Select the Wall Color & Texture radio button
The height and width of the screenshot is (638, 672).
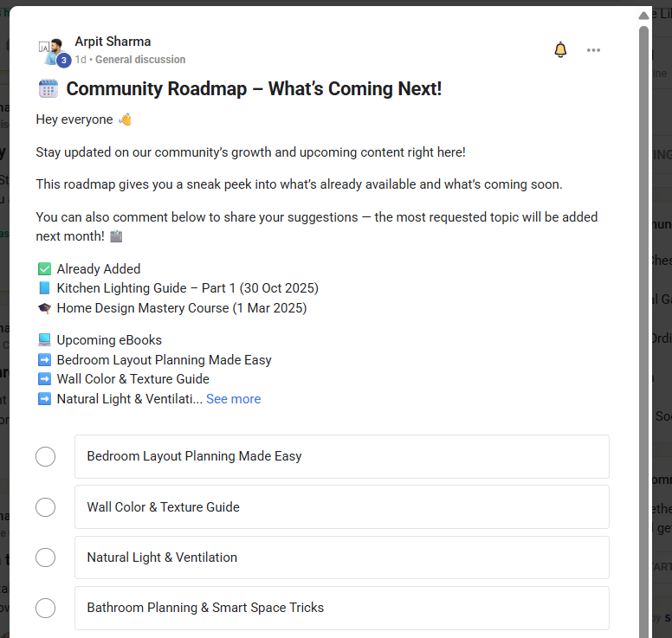46,507
